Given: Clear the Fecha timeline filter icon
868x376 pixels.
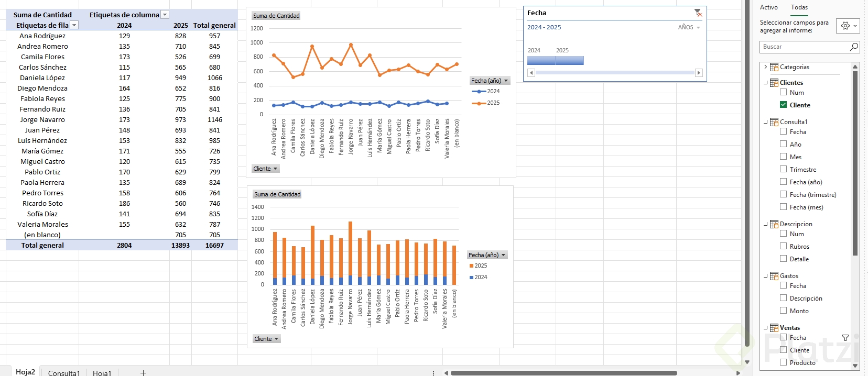Looking at the screenshot, I should click(698, 13).
